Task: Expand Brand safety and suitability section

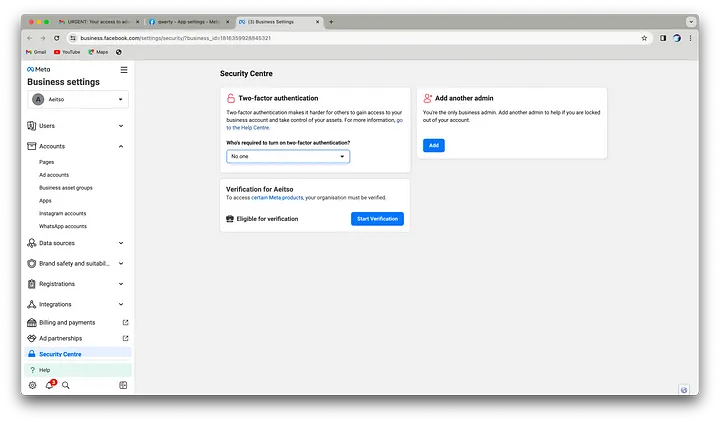Action: point(76,264)
